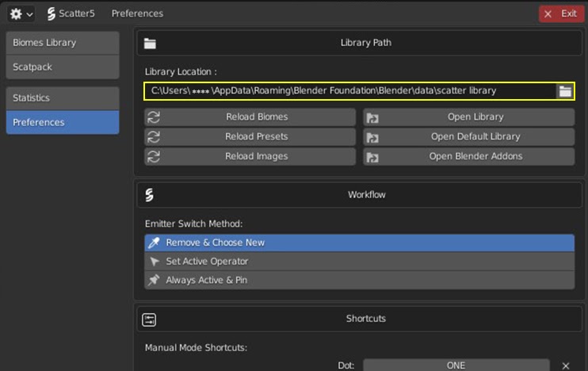Open the Biomes Library tab
The image size is (588, 371).
point(63,43)
